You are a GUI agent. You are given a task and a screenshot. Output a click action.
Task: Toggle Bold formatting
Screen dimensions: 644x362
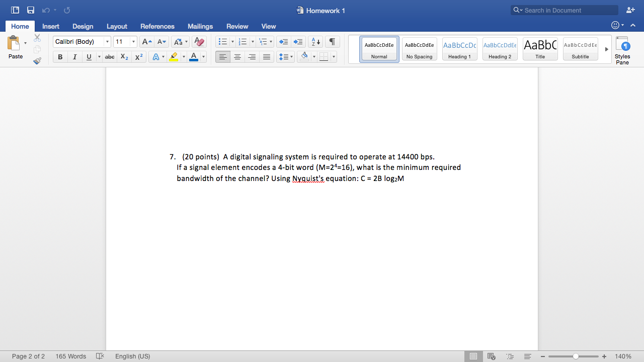coord(60,57)
